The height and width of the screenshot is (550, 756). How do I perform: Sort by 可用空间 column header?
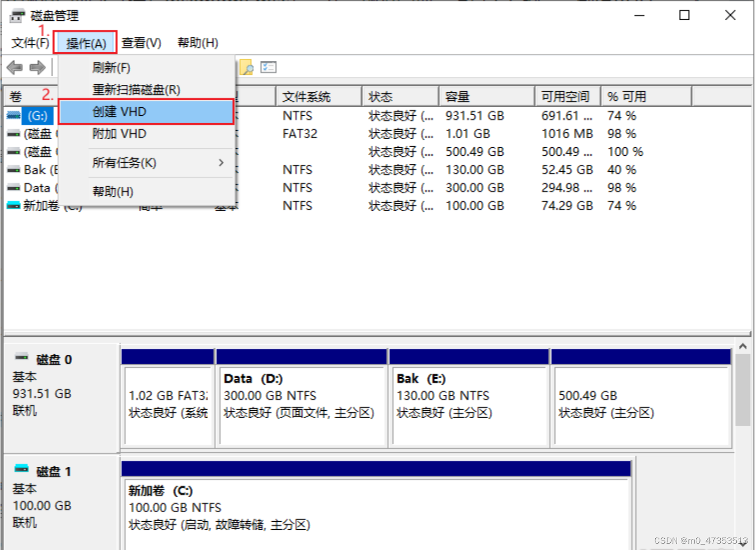pos(568,97)
